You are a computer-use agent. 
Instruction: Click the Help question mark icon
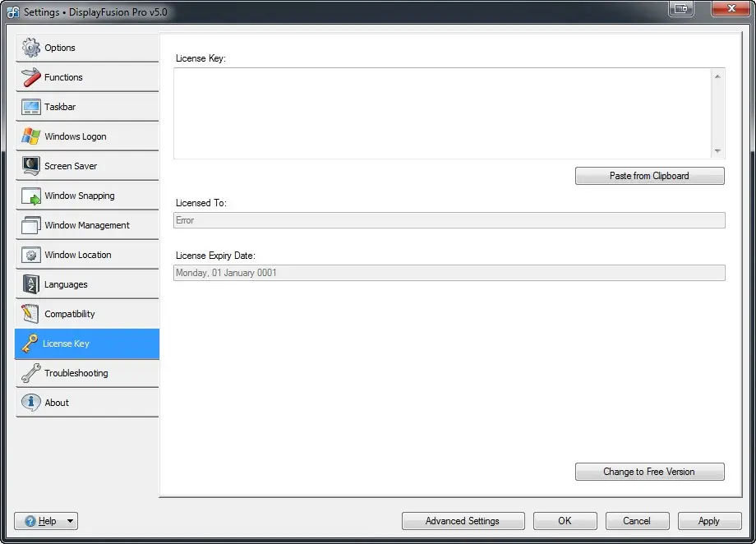30,521
